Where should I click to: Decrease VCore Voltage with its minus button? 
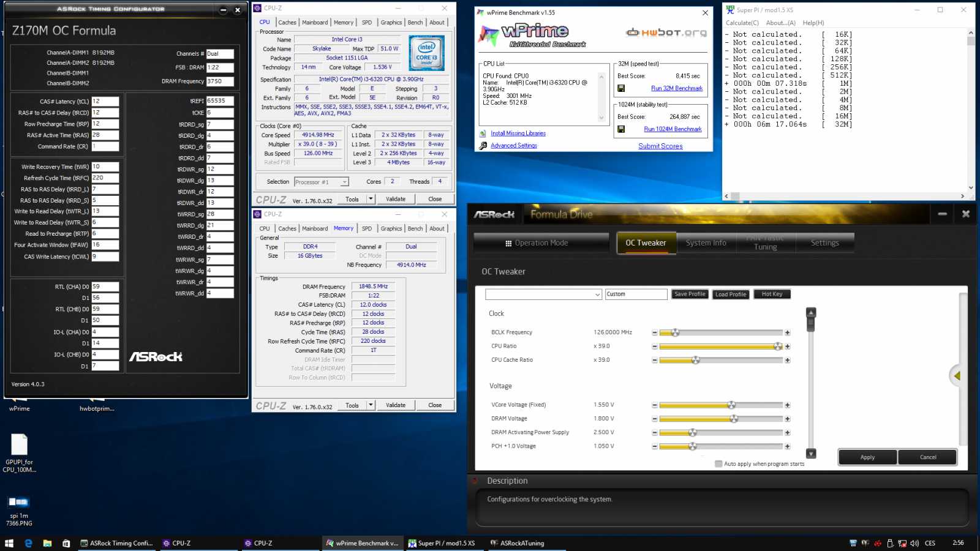(x=655, y=405)
